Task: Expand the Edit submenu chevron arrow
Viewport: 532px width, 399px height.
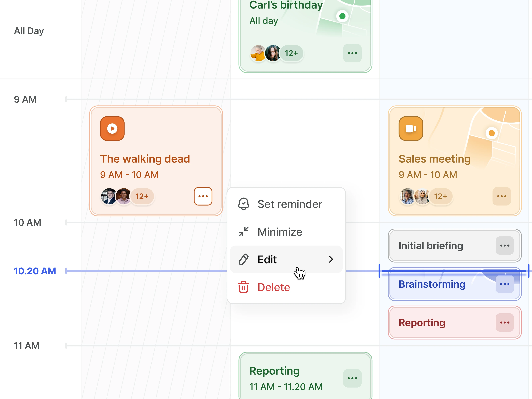Action: (x=331, y=259)
